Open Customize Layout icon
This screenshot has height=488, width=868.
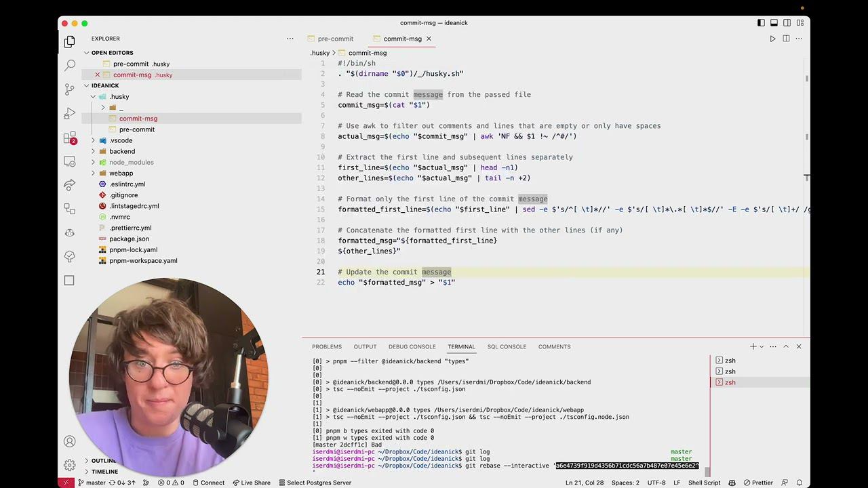pyautogui.click(x=800, y=23)
